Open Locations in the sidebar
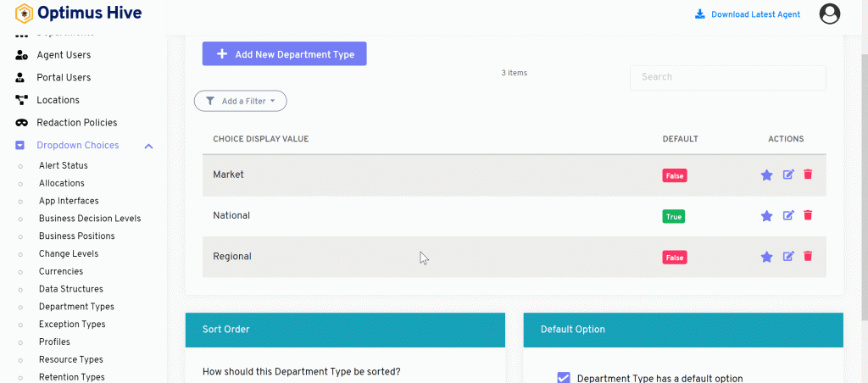Image resolution: width=868 pixels, height=383 pixels. click(x=58, y=100)
